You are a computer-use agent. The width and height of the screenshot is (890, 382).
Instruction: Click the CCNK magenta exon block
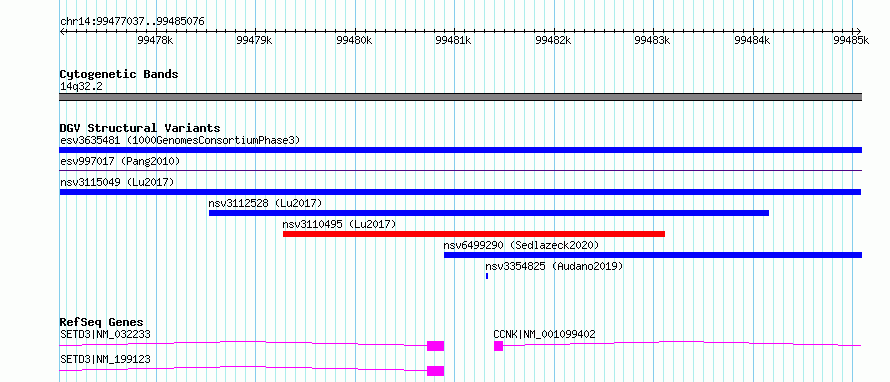pos(498,346)
